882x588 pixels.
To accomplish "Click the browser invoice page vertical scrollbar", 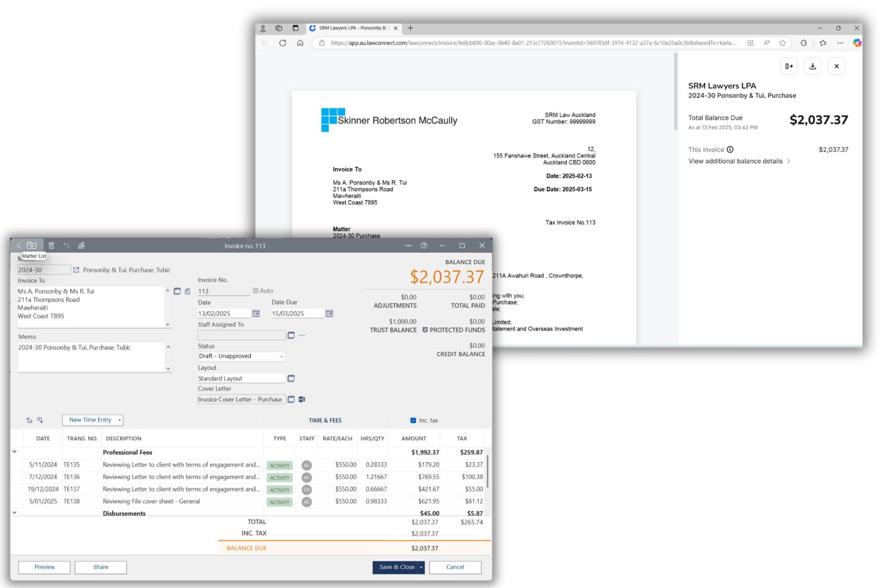I will coord(676,91).
